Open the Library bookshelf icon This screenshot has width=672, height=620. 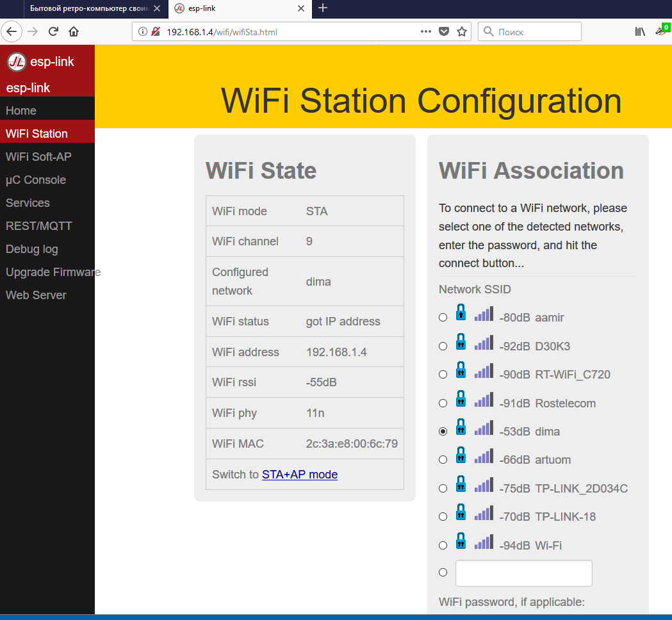639,31
